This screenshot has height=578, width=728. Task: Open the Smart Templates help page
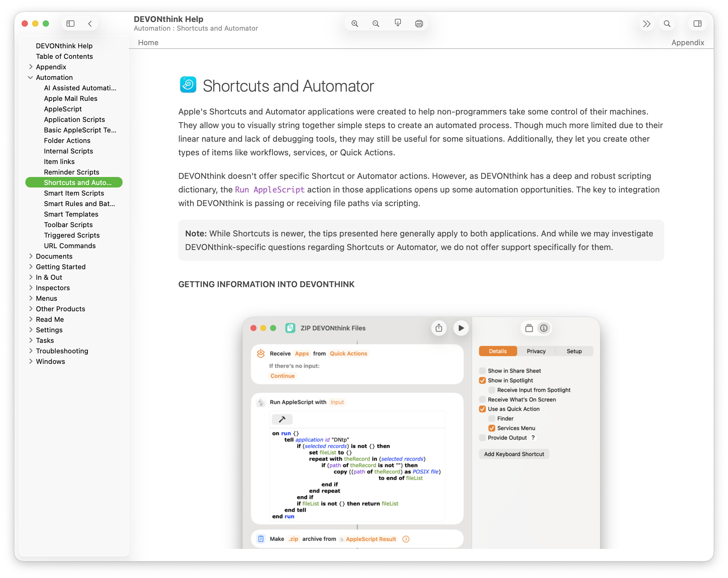point(71,214)
